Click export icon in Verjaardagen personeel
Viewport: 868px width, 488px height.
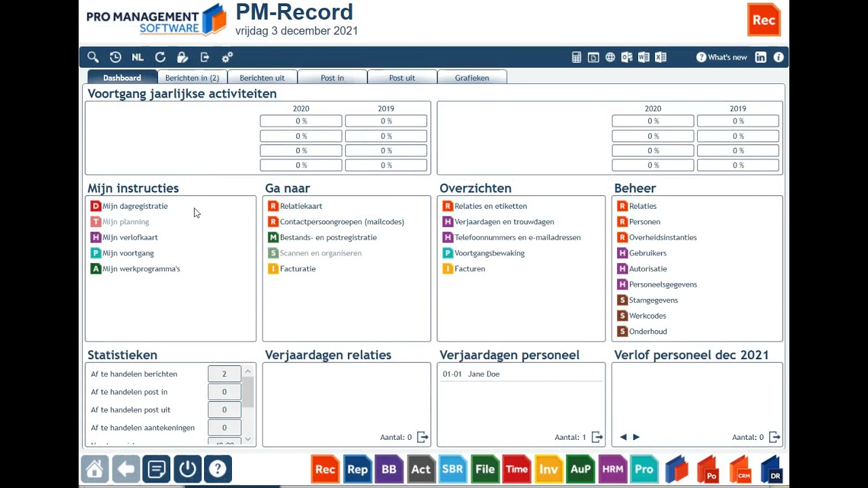pyautogui.click(x=597, y=437)
